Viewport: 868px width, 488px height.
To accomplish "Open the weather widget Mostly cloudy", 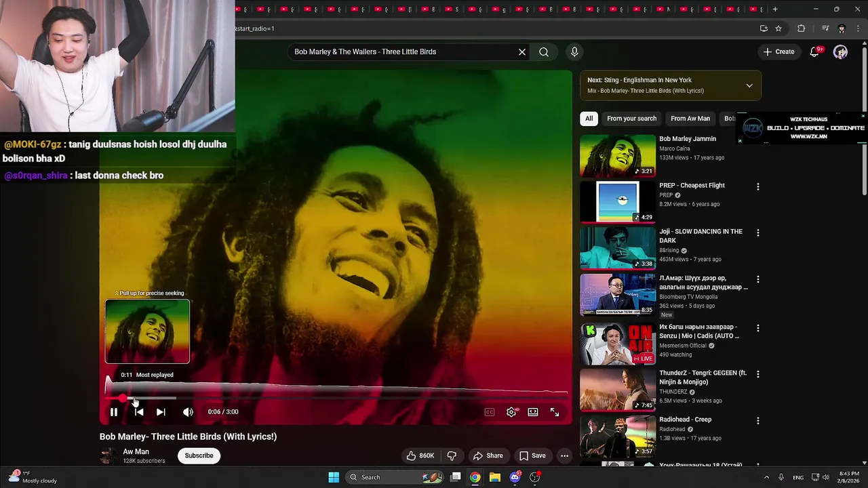I will (x=33, y=477).
